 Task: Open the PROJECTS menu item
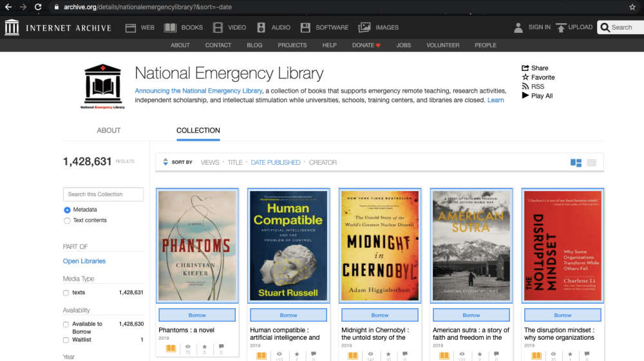coord(292,45)
